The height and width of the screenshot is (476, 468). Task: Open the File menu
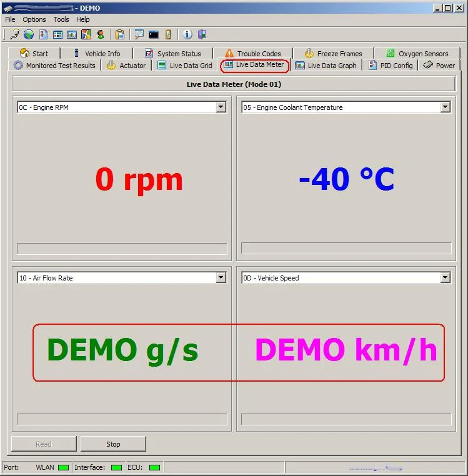10,19
